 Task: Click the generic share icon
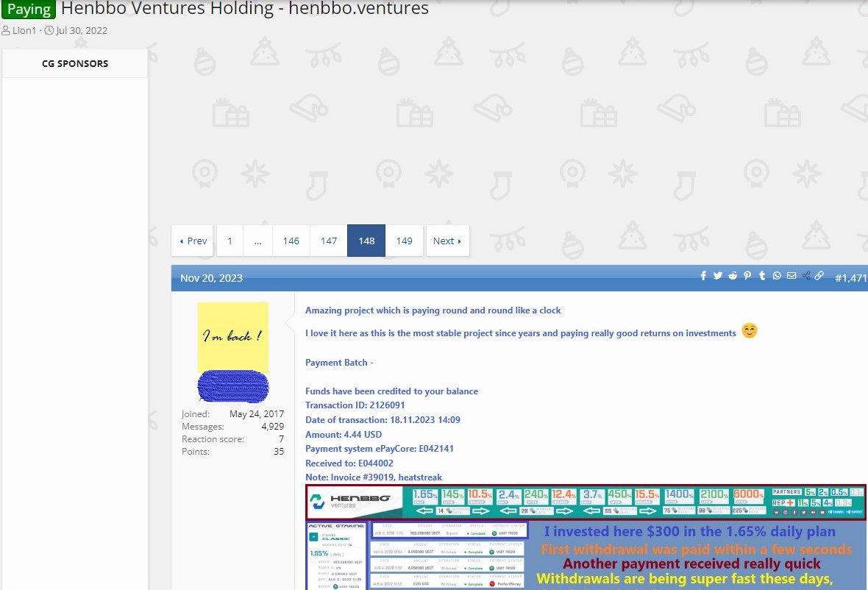point(806,276)
